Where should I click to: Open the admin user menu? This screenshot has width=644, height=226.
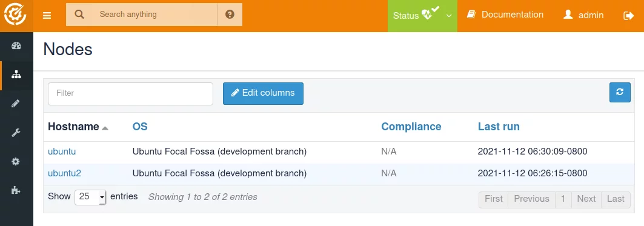tap(583, 15)
